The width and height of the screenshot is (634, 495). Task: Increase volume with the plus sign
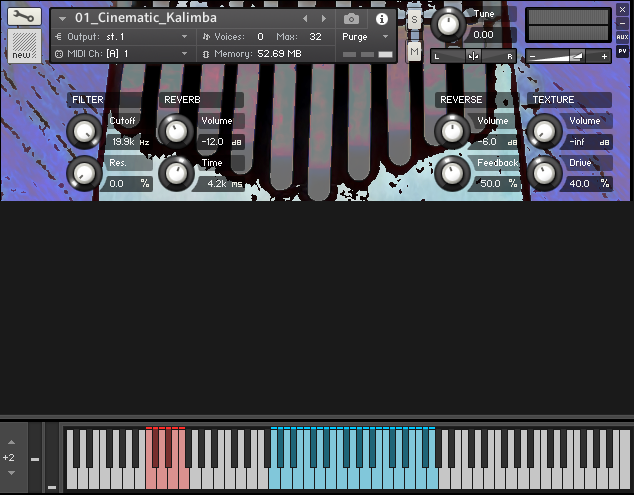[x=604, y=57]
